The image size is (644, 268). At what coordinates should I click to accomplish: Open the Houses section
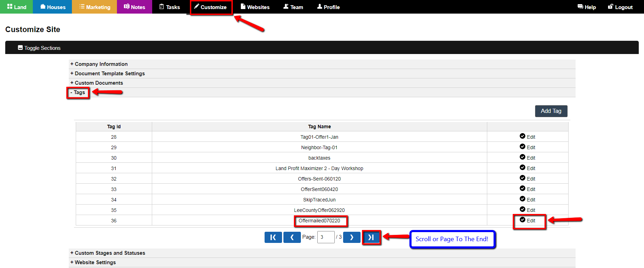[x=52, y=7]
